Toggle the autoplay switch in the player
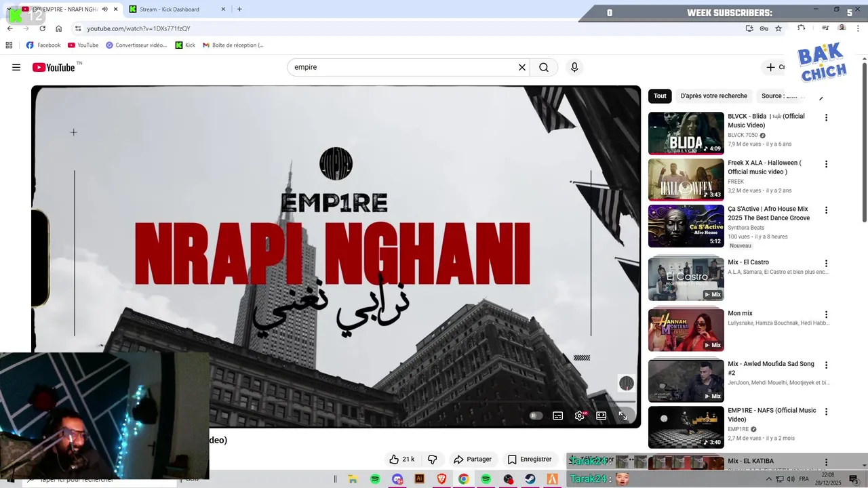The height and width of the screenshot is (488, 868). [x=536, y=415]
